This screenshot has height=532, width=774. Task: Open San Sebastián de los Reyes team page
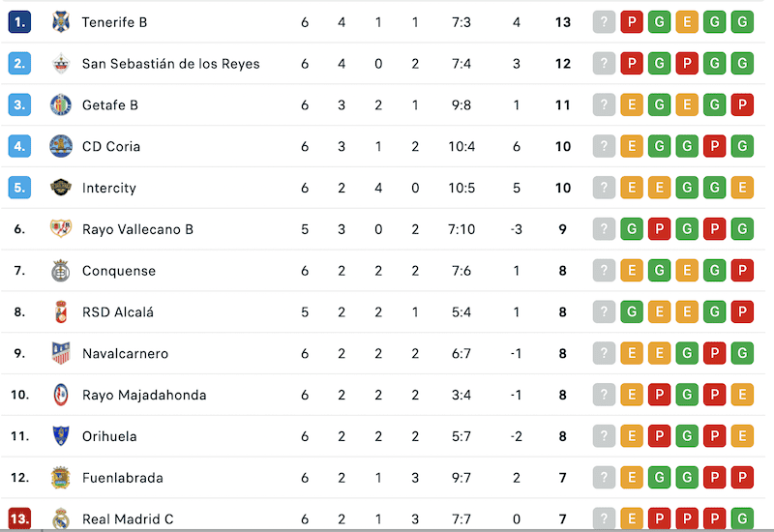[x=170, y=64]
